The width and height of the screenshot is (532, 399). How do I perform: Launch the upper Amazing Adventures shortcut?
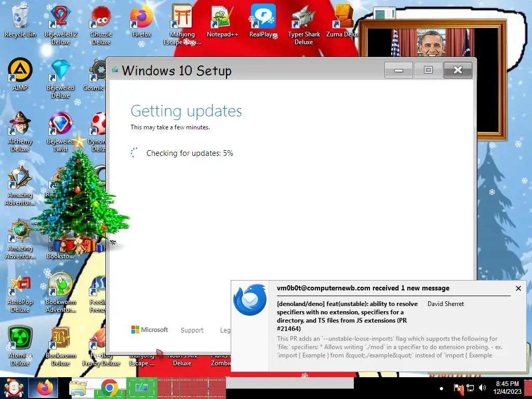point(20,185)
